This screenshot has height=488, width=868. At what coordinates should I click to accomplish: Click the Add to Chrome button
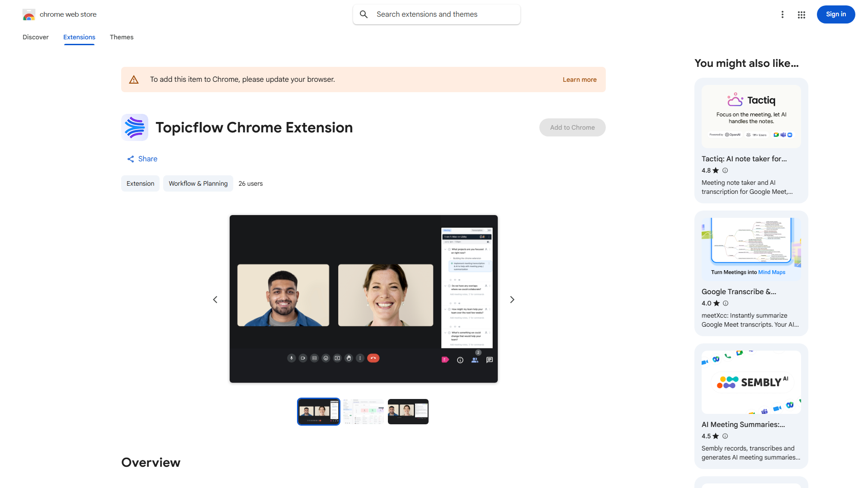pyautogui.click(x=572, y=127)
